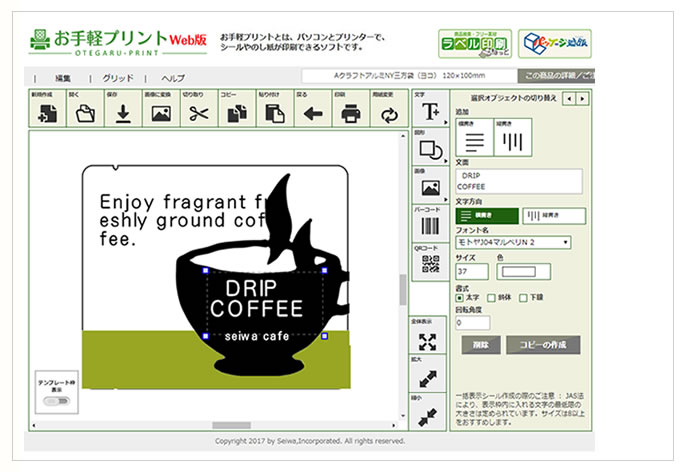This screenshot has width=690, height=472.
Task: Select the 'seiwa cafe' text on canvas
Action: point(257,337)
